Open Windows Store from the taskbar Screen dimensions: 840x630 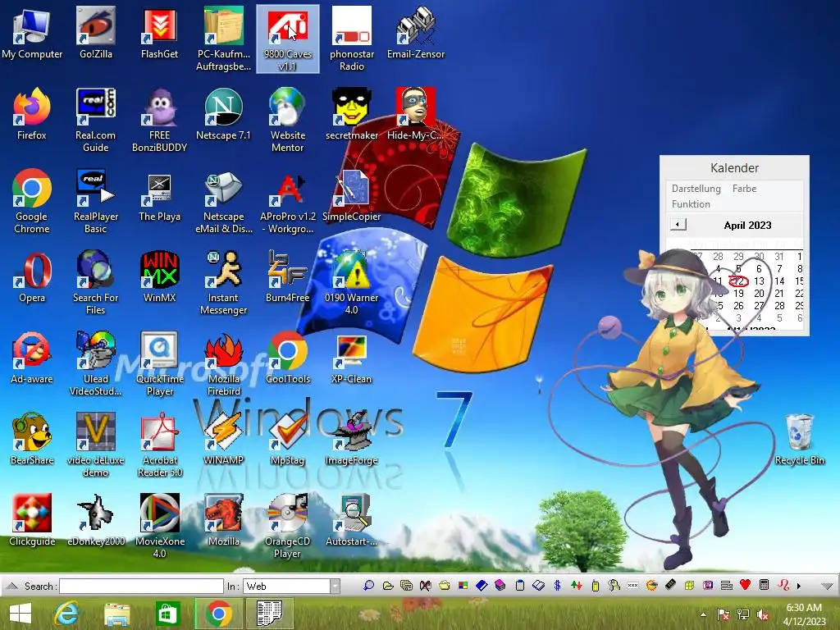tap(167, 614)
